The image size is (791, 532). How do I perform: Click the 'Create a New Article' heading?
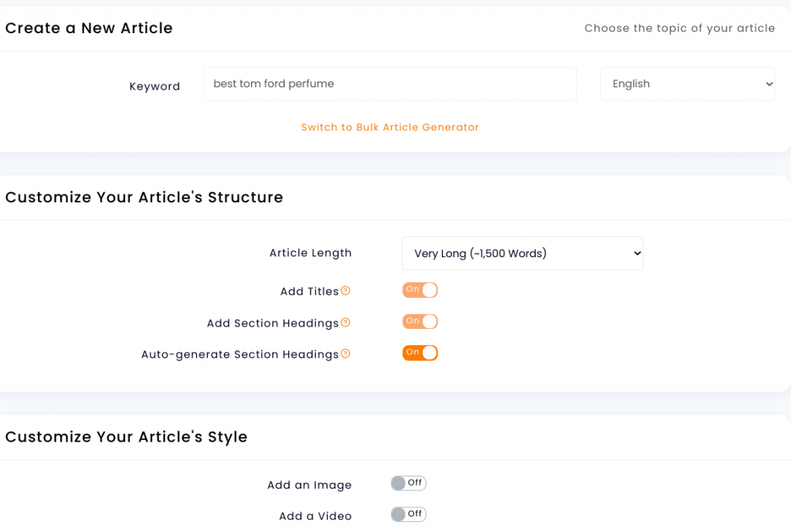[89, 29]
